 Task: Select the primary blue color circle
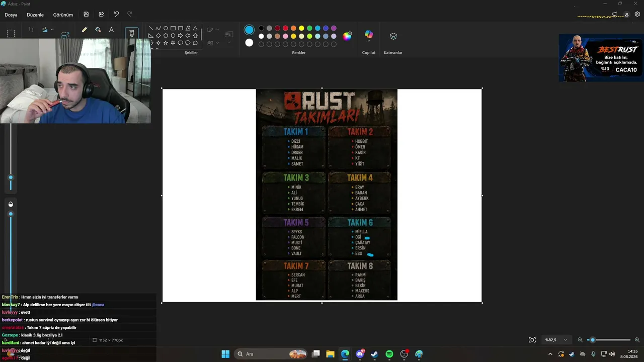249,30
